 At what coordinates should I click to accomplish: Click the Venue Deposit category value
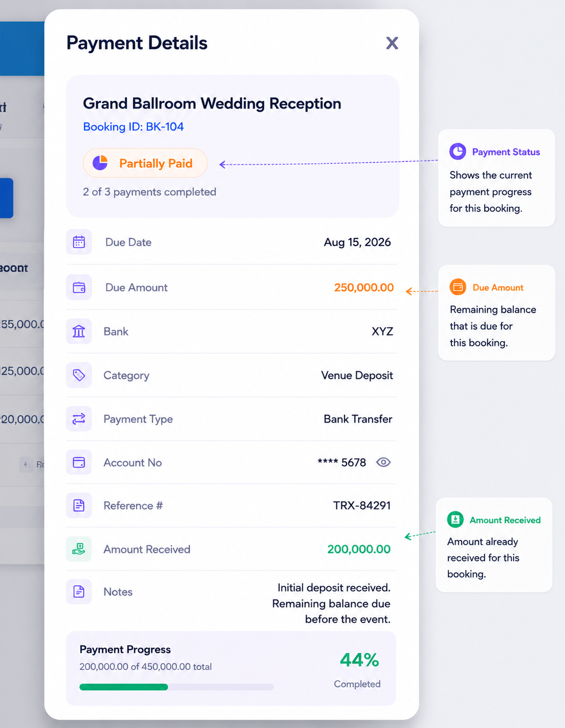pyautogui.click(x=357, y=376)
